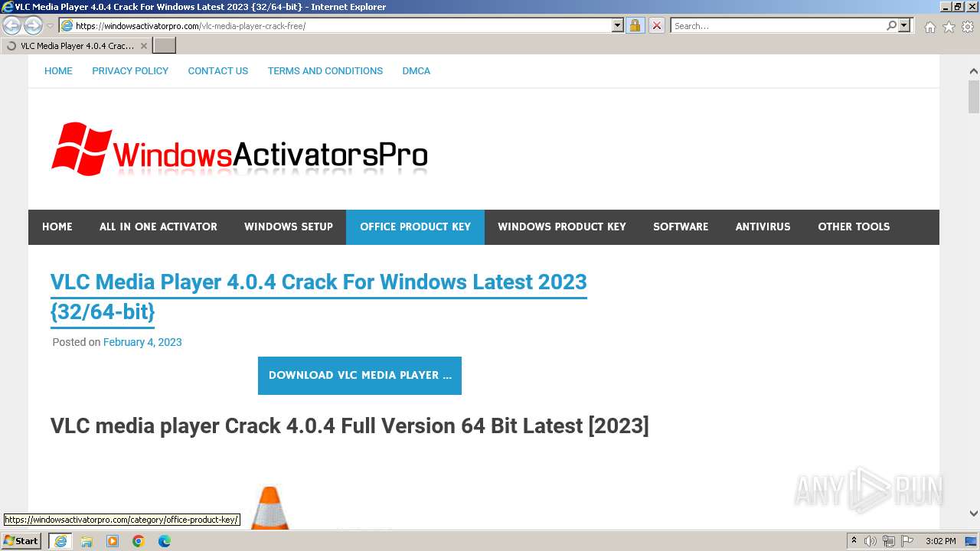Click the page scrollbar up arrow
Viewport: 980px width, 551px height.
(x=973, y=70)
